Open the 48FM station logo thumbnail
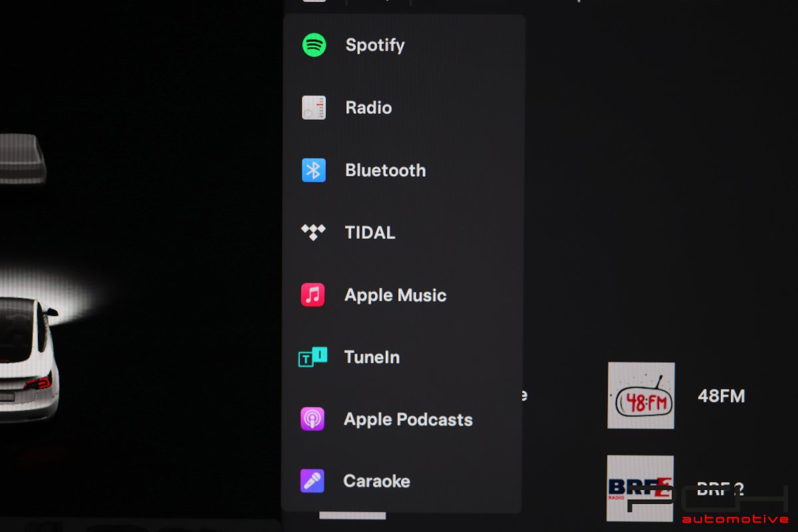 click(641, 396)
